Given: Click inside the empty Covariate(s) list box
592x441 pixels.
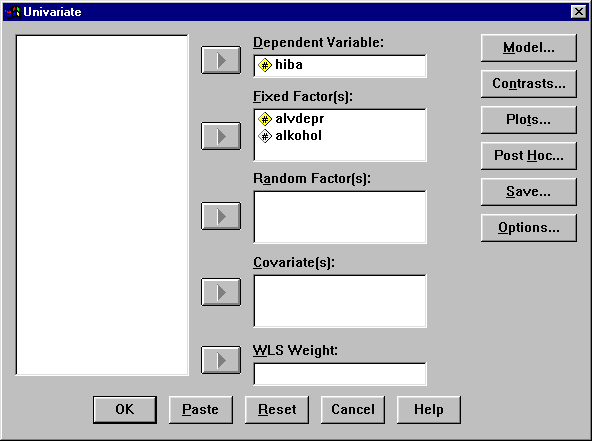Looking at the screenshot, I should (x=340, y=301).
